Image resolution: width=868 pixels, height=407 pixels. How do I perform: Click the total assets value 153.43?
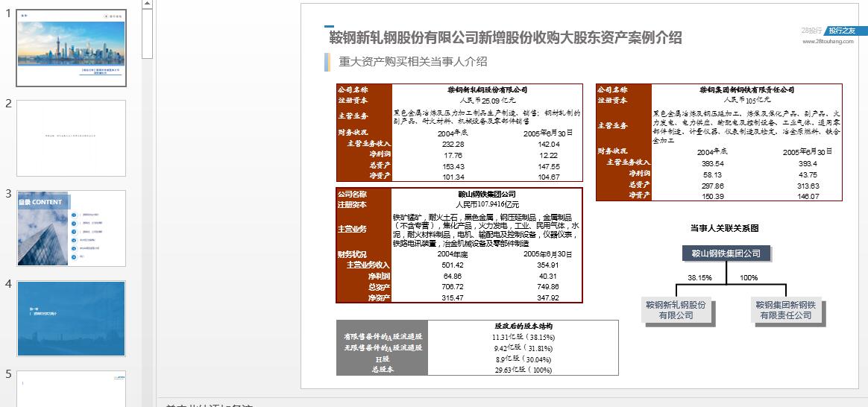[453, 166]
